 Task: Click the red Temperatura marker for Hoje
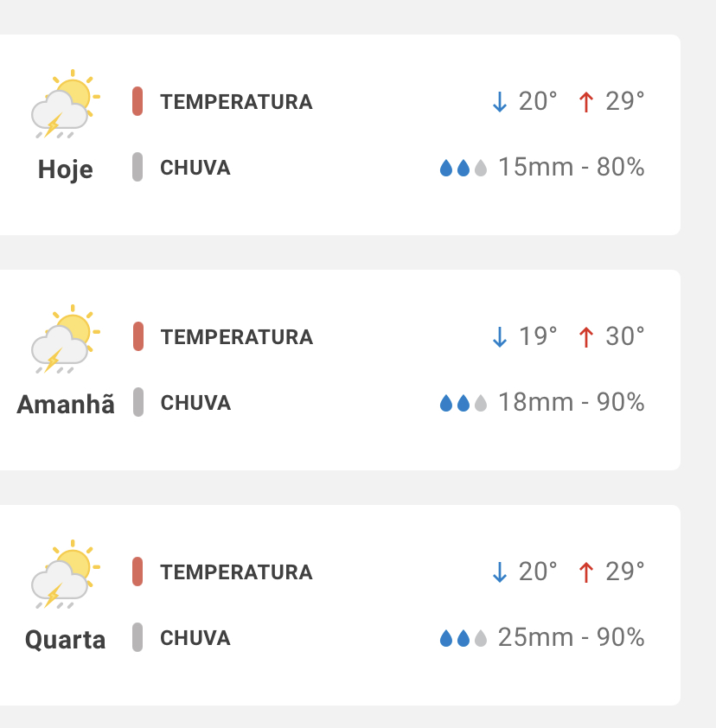coord(137,101)
